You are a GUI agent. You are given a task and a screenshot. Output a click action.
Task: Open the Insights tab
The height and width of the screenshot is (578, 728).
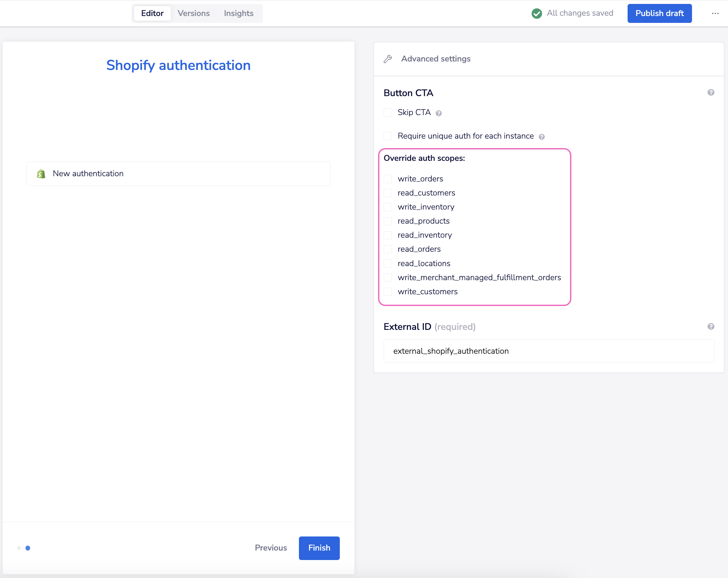[238, 13]
